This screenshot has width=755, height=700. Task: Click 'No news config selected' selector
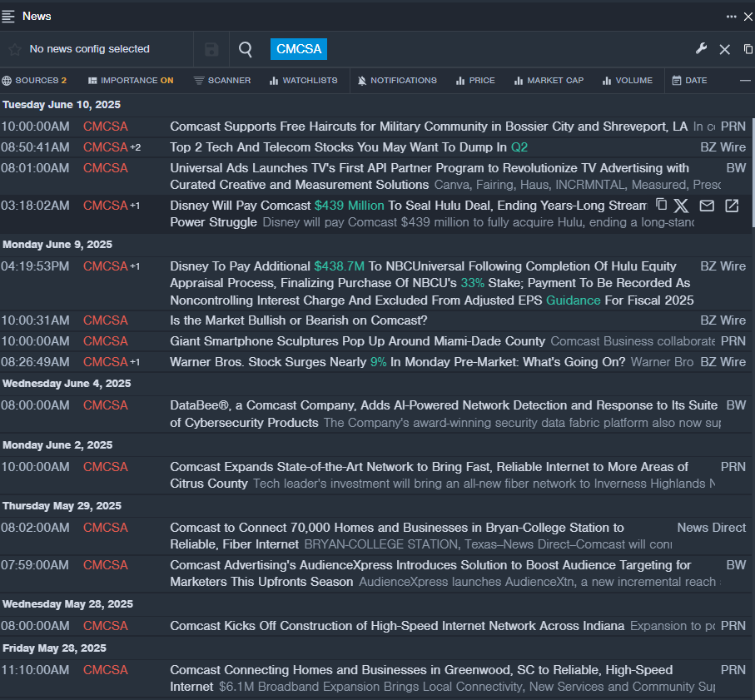(90, 49)
